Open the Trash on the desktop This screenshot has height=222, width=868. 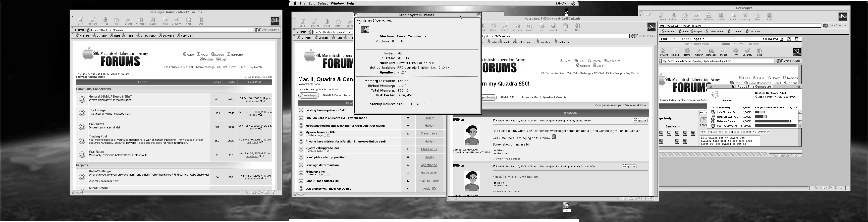566,207
